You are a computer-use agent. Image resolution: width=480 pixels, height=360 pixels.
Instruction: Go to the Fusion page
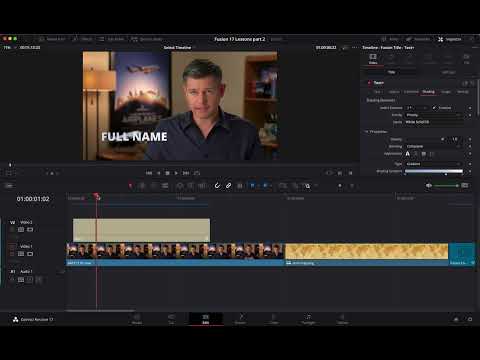(x=240, y=319)
